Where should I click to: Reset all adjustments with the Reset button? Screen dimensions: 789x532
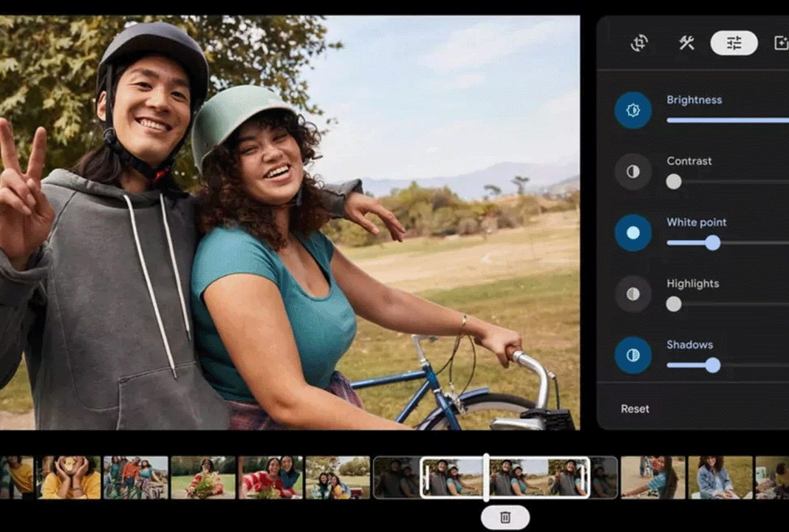(635, 409)
